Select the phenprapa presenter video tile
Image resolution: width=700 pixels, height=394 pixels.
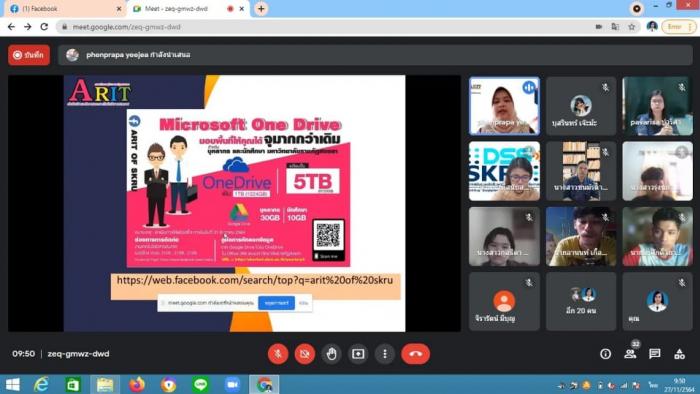pyautogui.click(x=504, y=106)
